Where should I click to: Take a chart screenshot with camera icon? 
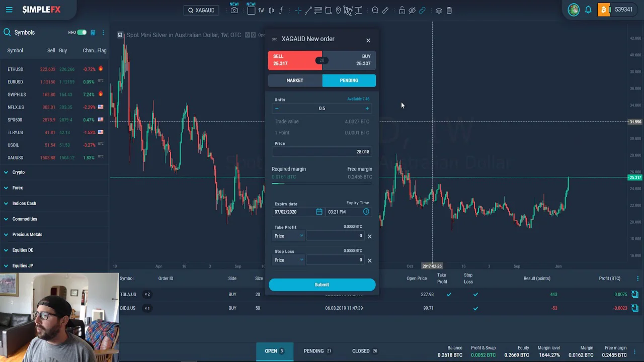click(234, 11)
